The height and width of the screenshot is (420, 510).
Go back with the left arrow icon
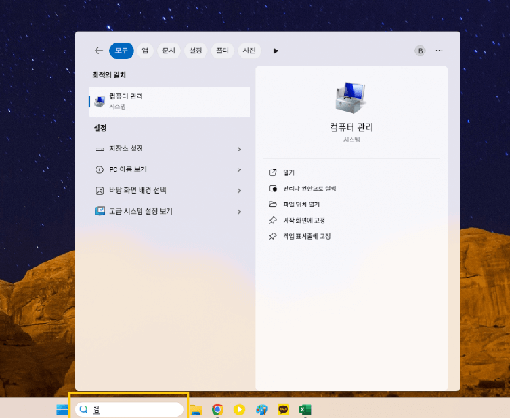coord(98,50)
